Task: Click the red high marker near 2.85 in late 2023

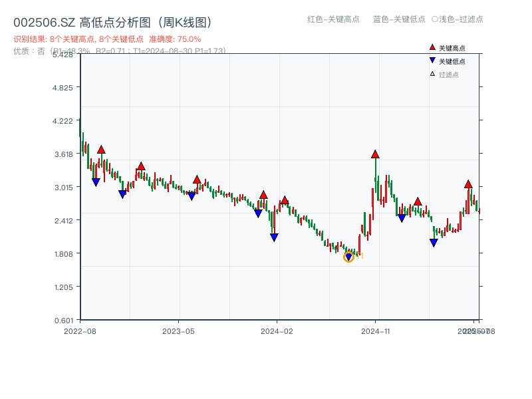Action: pos(263,195)
